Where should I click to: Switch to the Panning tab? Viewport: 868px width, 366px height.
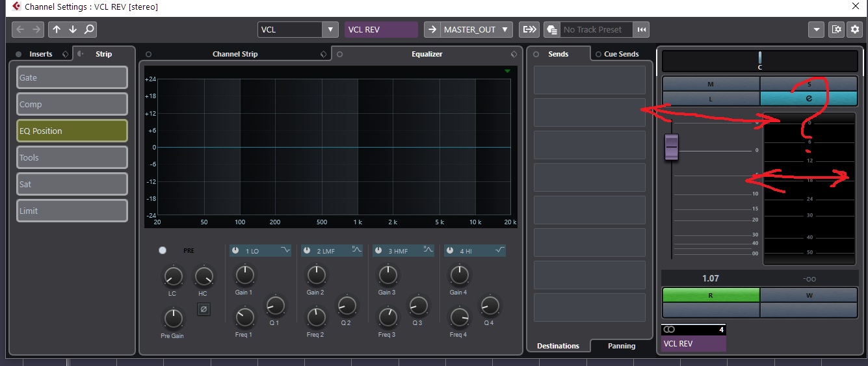[x=622, y=346]
